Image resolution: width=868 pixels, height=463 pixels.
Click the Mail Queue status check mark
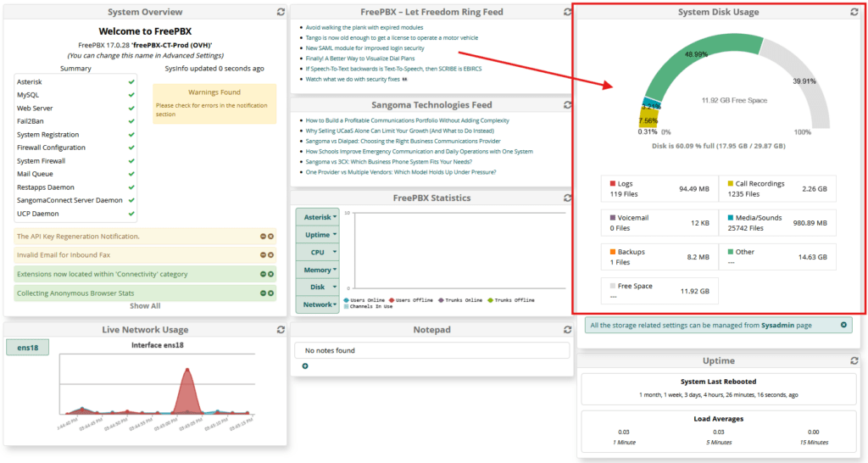click(x=131, y=174)
